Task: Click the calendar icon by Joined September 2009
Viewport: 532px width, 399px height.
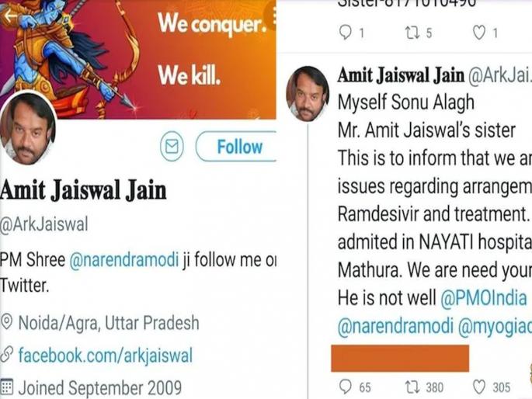Action: pos(6,387)
